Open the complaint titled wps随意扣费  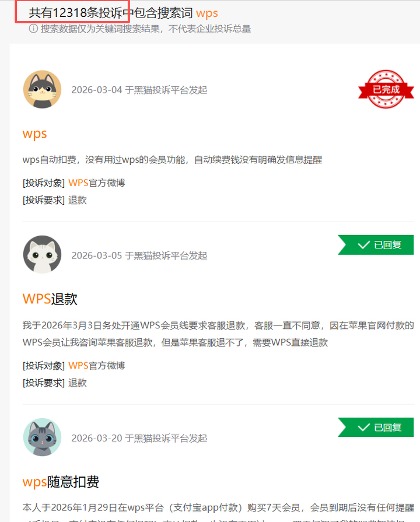pyautogui.click(x=61, y=482)
